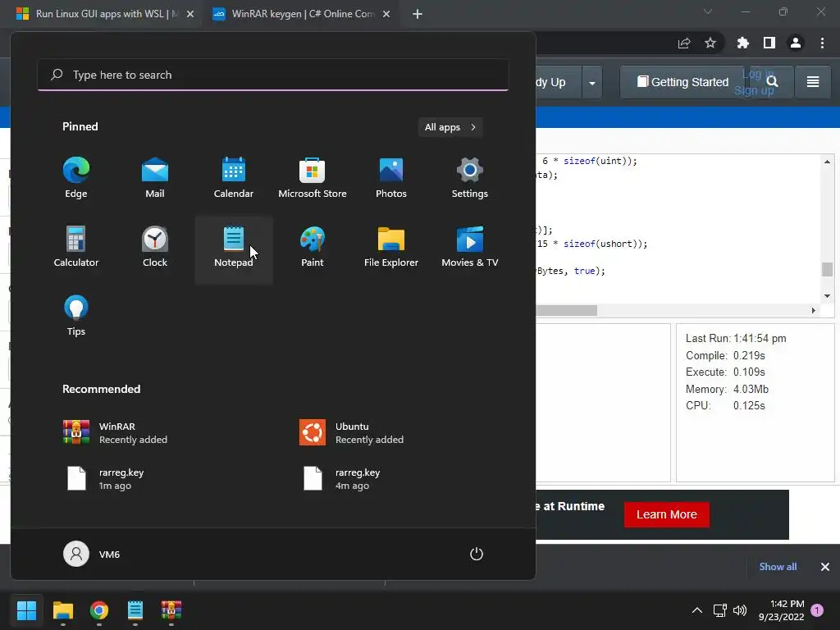
Task: Click the editor horizontal scrollbar thumb
Action: [566, 311]
